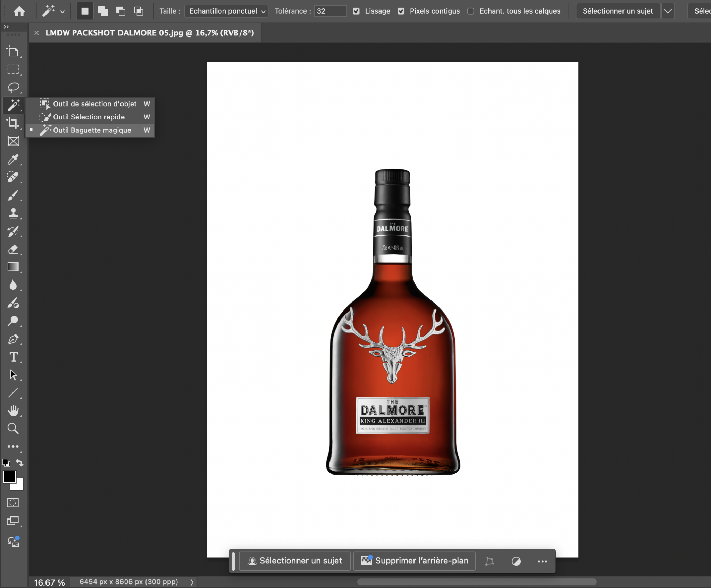Select the Hand tool

click(13, 411)
